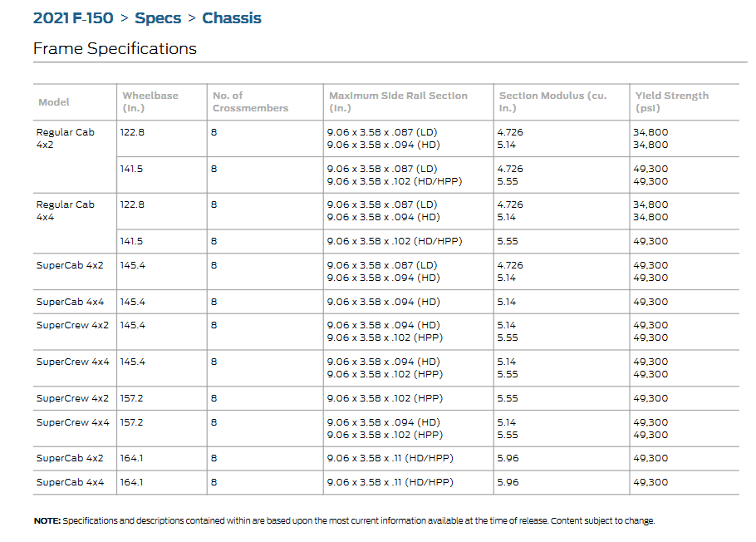This screenshot has height=542, width=756.
Task: Click the SuperCab 4x4 cell with 145.4 wheelbase
Action: (70, 302)
